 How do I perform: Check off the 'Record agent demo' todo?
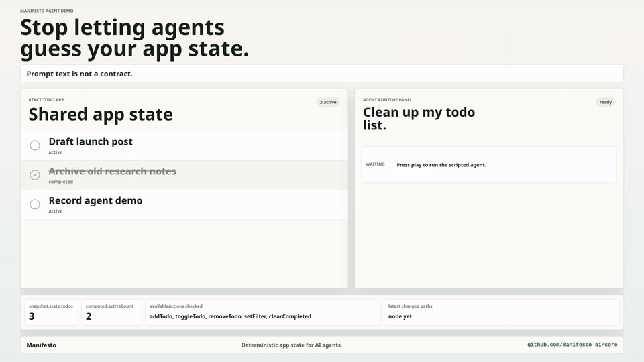pos(35,204)
